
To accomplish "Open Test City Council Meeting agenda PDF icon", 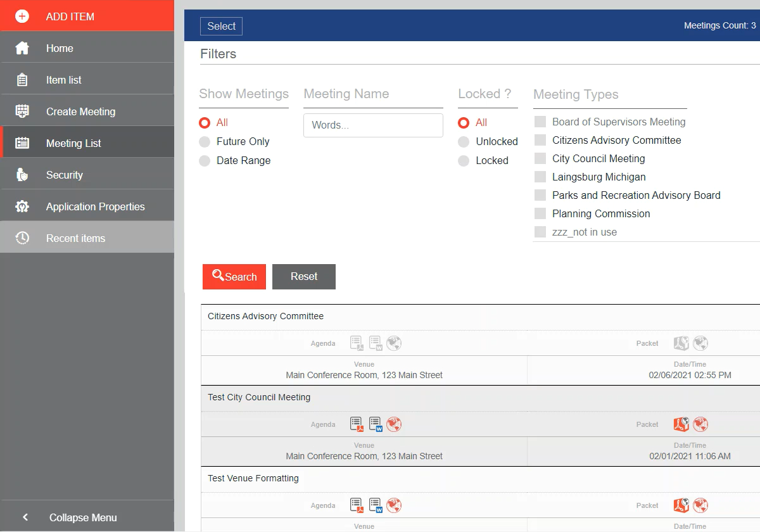I will click(x=357, y=424).
